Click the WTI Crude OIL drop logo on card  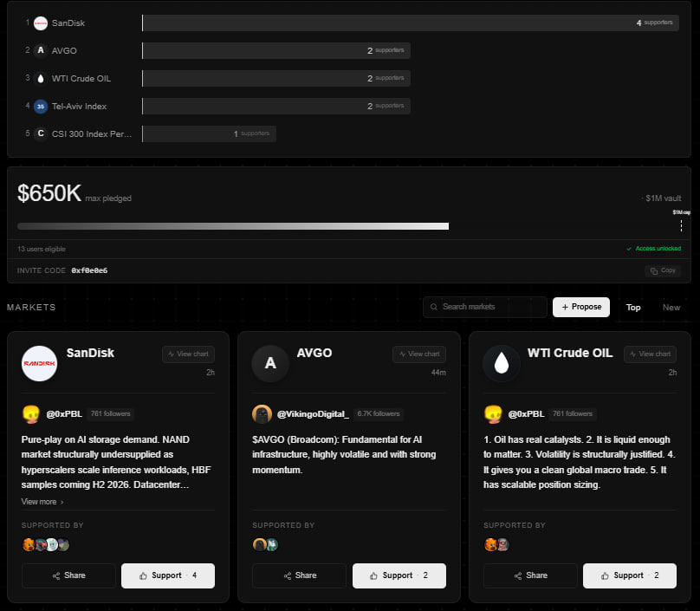point(502,363)
